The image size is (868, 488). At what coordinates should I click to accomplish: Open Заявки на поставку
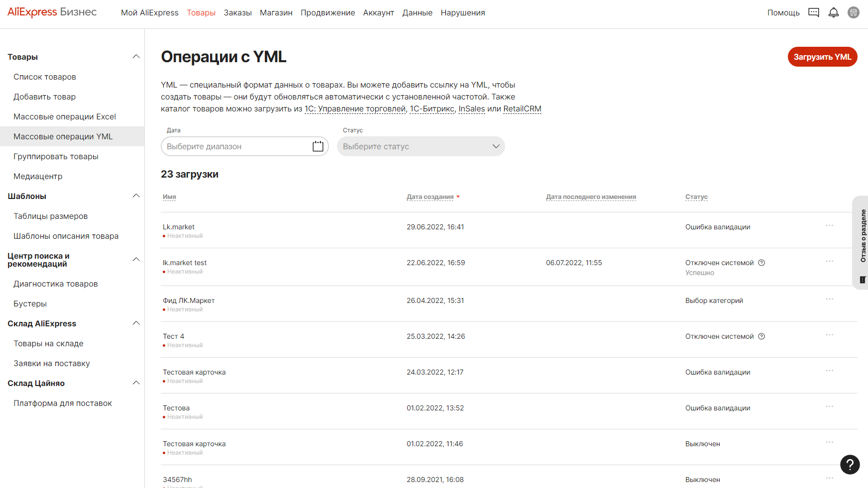click(x=52, y=363)
